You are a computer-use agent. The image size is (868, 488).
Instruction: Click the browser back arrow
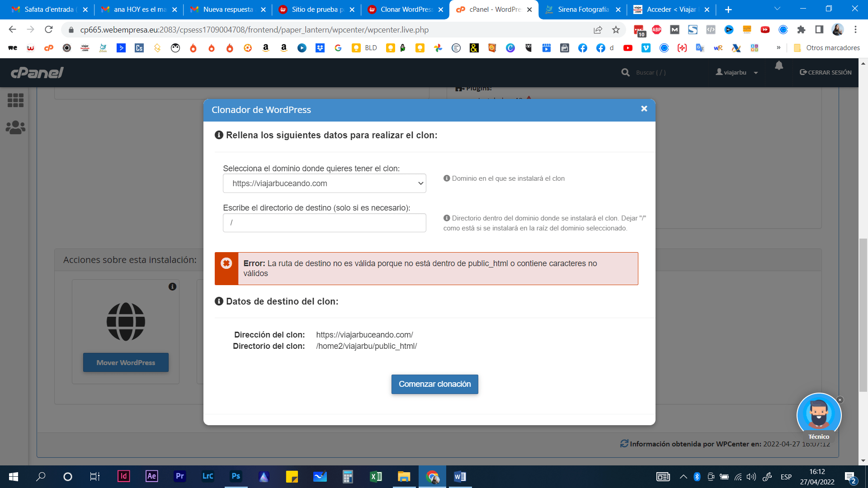coord(12,30)
